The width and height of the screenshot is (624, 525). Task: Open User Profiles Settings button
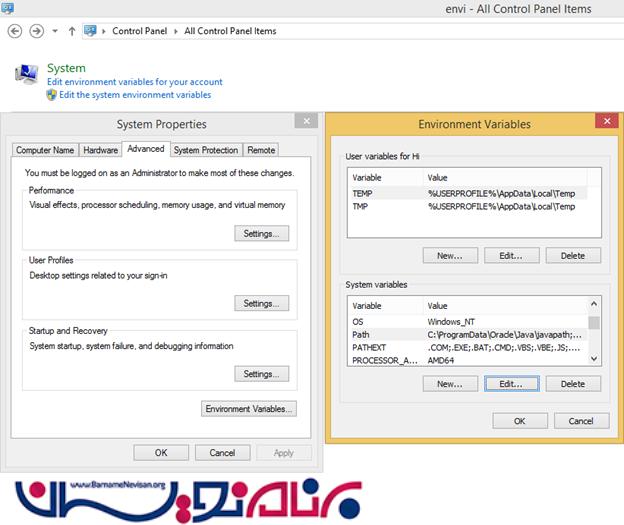click(261, 303)
